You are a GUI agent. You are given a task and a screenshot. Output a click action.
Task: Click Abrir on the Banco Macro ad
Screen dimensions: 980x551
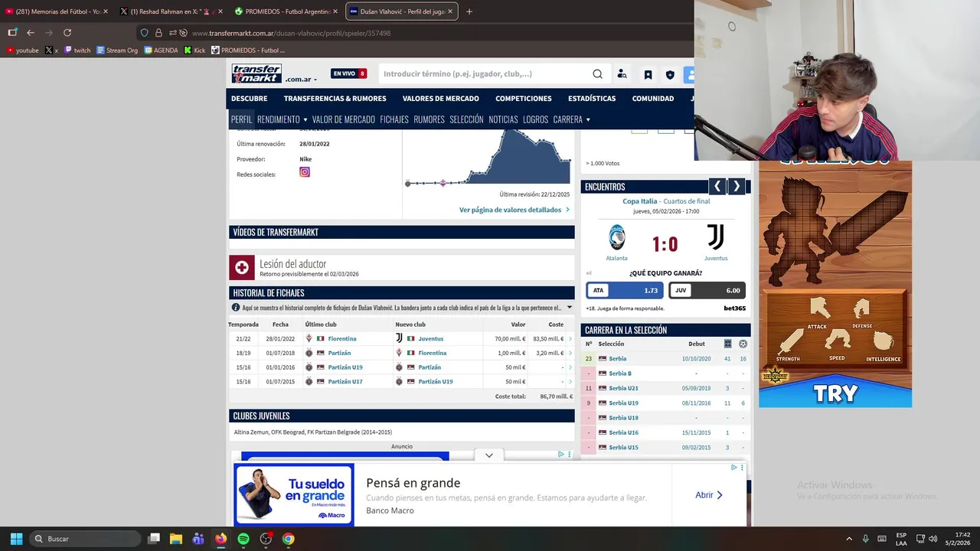click(709, 495)
